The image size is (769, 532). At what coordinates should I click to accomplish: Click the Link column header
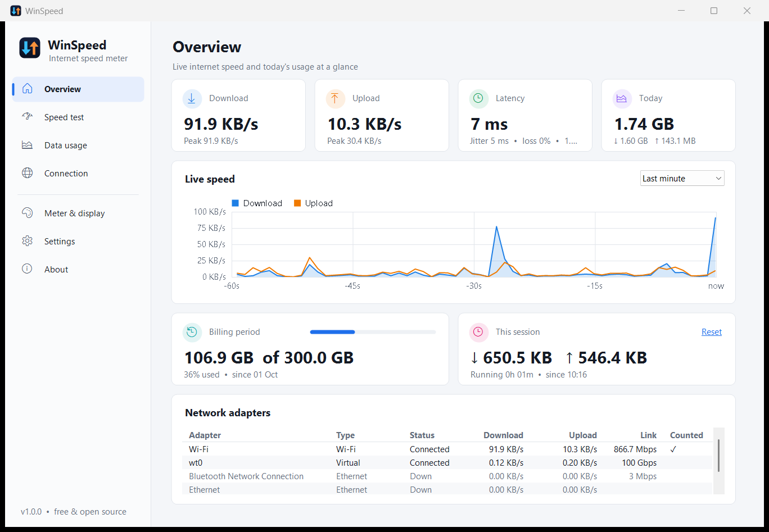[648, 435]
